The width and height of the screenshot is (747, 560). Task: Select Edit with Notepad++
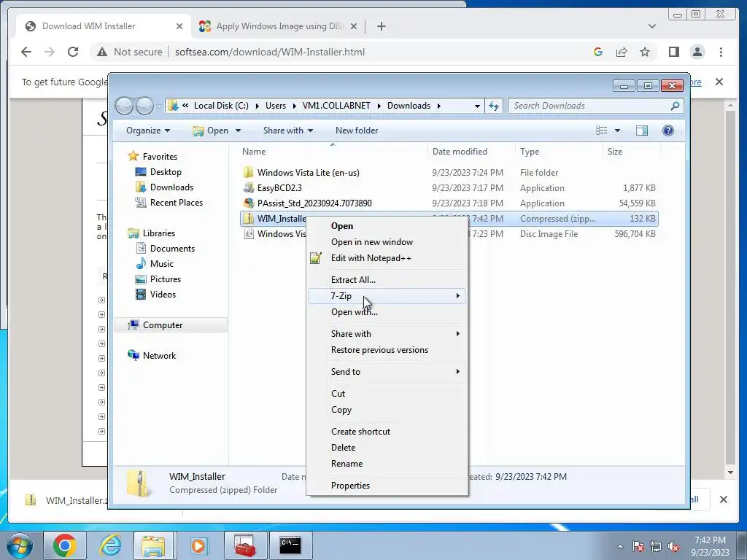click(387, 258)
